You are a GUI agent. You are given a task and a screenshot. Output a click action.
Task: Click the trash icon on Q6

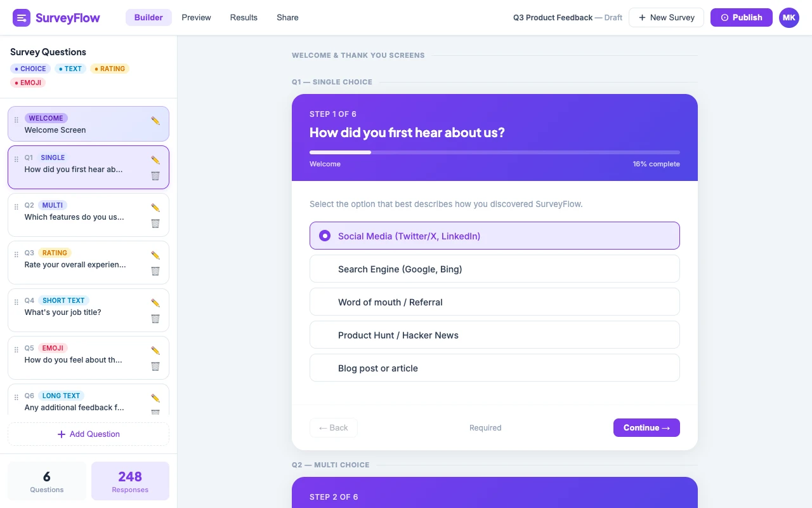(155, 413)
